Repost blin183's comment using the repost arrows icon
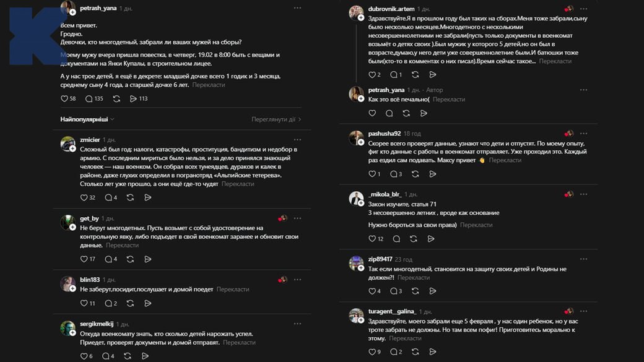This screenshot has width=644, height=362. [x=129, y=303]
